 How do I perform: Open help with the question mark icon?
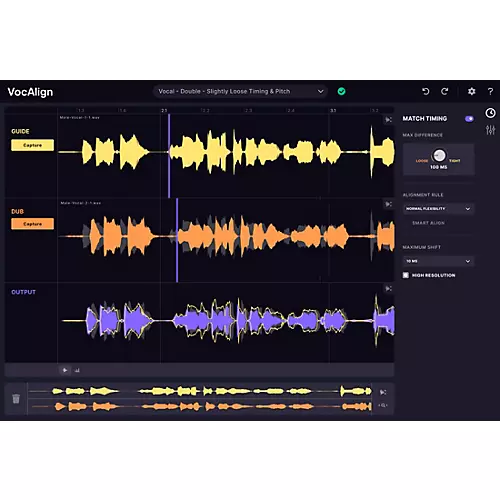point(490,92)
